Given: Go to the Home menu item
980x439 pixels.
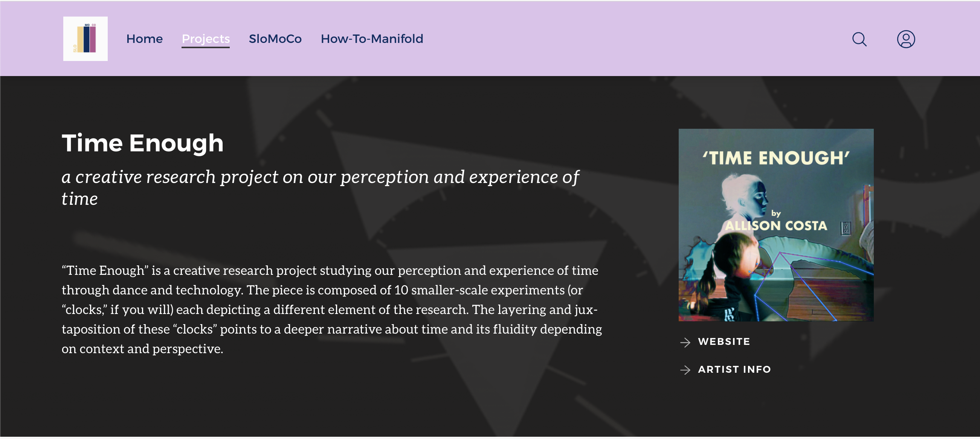Looking at the screenshot, I should (x=144, y=39).
